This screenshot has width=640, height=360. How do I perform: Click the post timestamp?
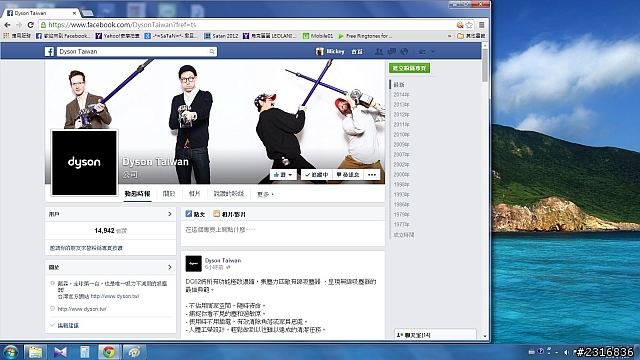click(214, 267)
